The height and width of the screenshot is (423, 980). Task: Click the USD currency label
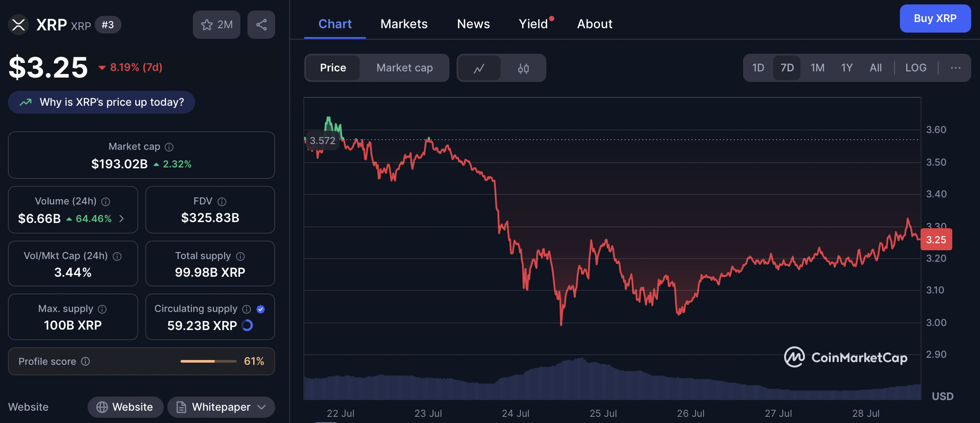tap(943, 396)
